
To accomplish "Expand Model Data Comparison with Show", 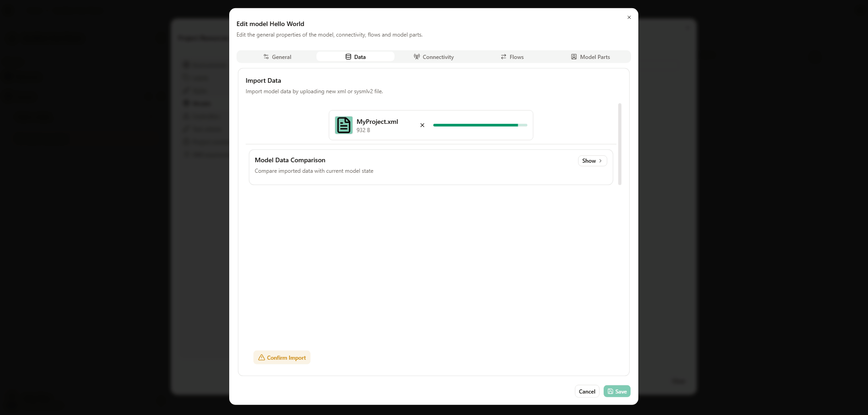I will [x=592, y=161].
